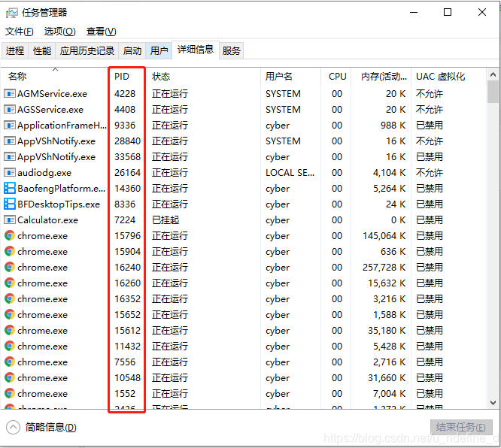Click the Calculator.exe process icon

pyautogui.click(x=10, y=220)
